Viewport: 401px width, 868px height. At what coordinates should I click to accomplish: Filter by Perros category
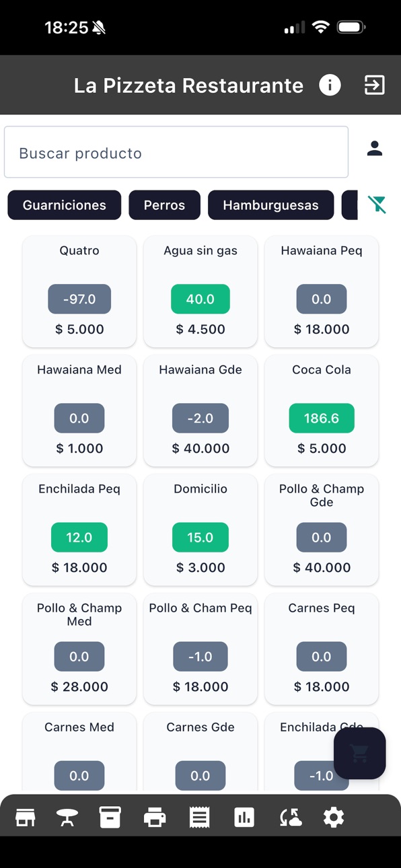tap(164, 205)
